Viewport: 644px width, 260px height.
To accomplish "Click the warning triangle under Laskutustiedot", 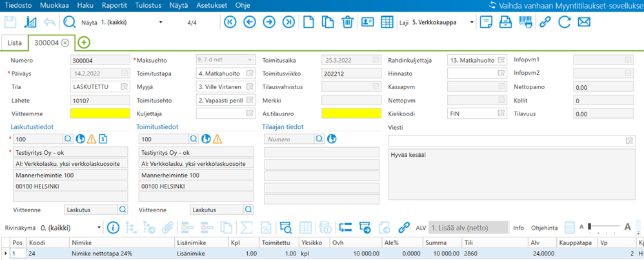I will [x=92, y=139].
